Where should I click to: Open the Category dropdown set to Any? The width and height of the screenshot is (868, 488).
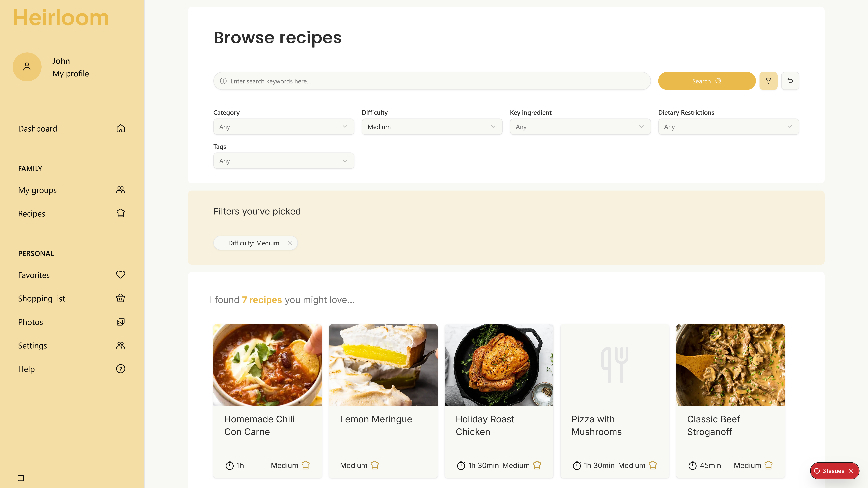click(283, 127)
